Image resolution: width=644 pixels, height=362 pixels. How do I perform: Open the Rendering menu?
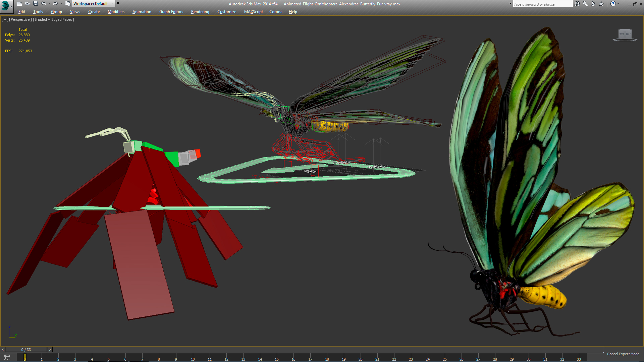point(200,12)
